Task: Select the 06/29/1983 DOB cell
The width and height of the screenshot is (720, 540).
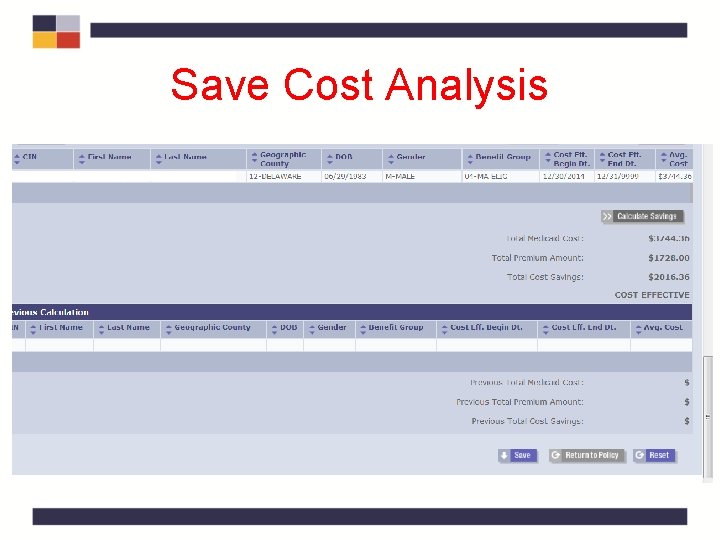Action: coord(352,176)
